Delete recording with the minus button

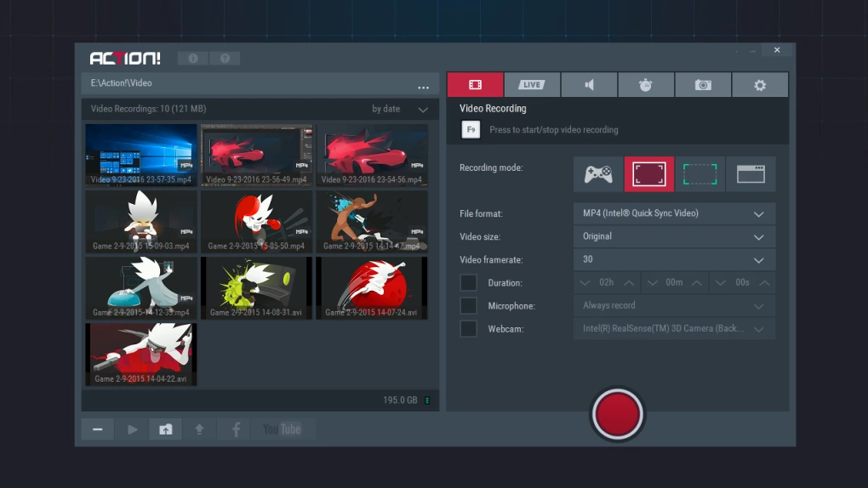(x=98, y=429)
